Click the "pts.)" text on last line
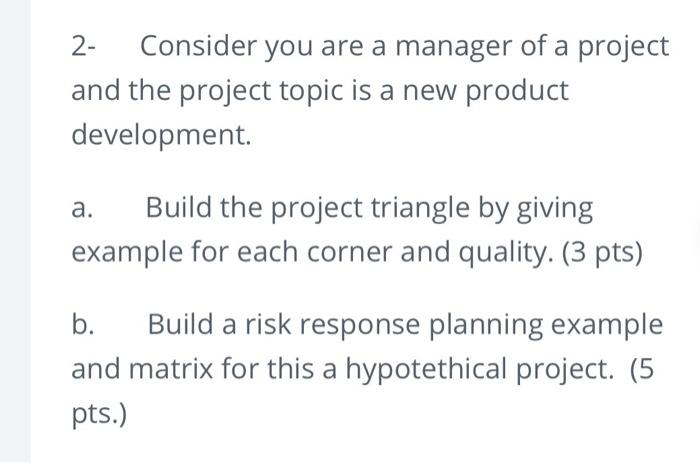The image size is (700, 463). (98, 414)
